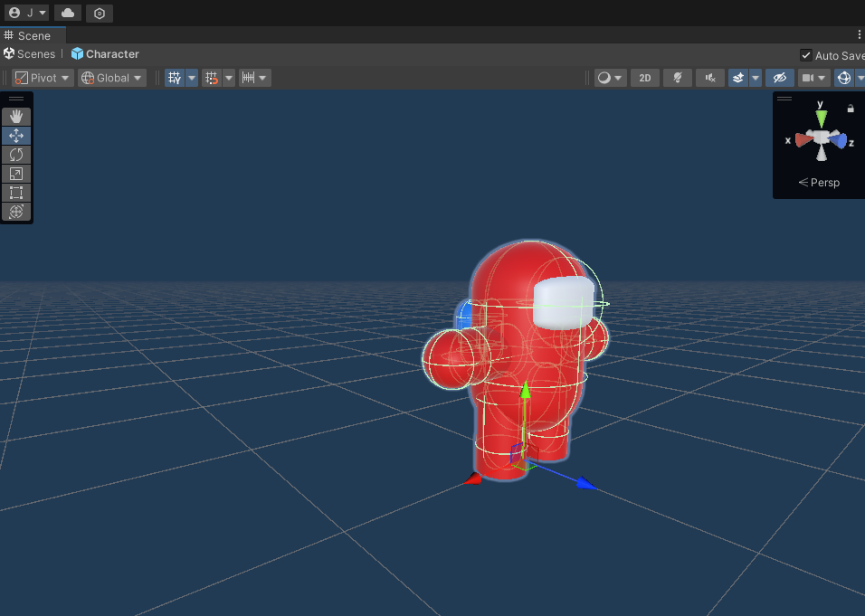The width and height of the screenshot is (865, 616).
Task: Select the Rotate tool
Action: tap(16, 155)
